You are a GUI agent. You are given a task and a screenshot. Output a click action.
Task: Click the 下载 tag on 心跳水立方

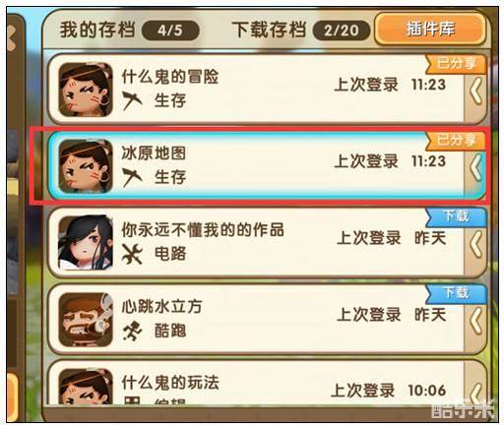point(456,293)
